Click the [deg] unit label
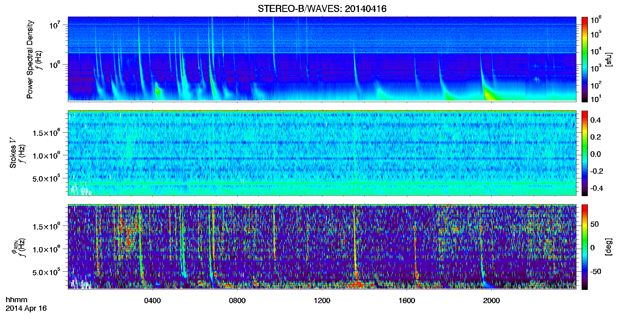This screenshot has height=332, width=644. tap(608, 247)
